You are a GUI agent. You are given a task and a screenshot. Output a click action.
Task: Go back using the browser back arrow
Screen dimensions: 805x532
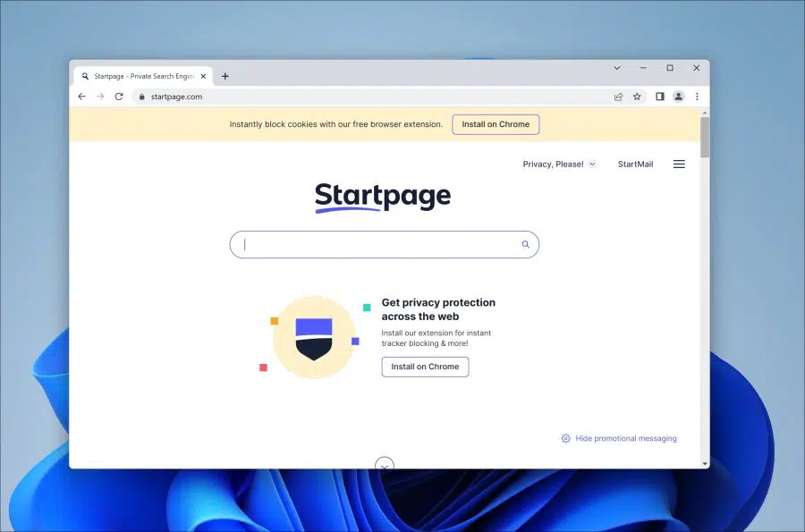click(x=81, y=97)
